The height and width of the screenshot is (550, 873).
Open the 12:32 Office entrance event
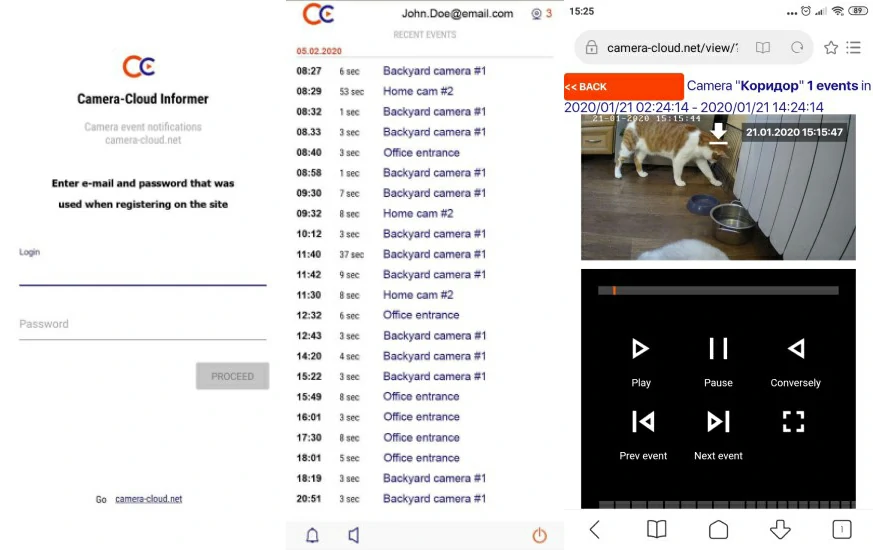pos(378,315)
